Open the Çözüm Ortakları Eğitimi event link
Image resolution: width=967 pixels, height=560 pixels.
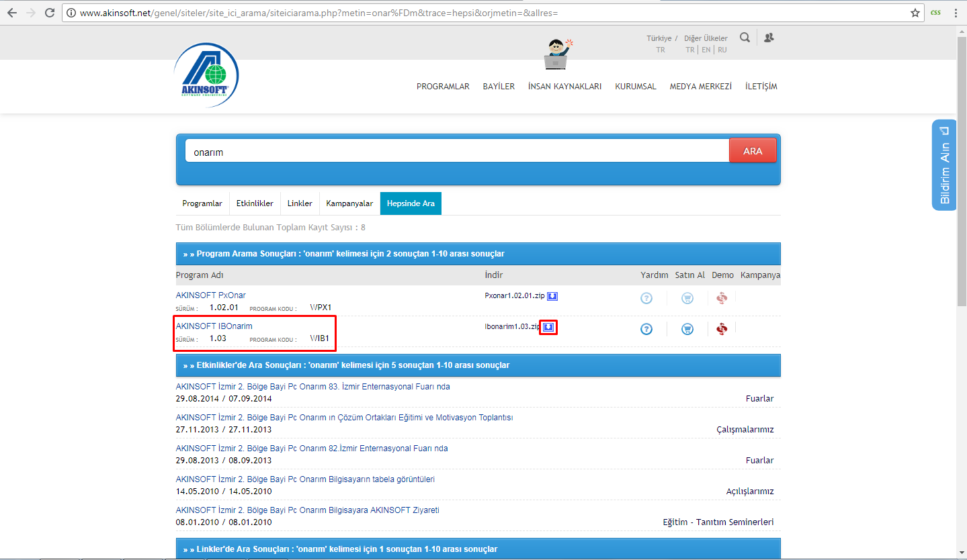[x=344, y=418]
